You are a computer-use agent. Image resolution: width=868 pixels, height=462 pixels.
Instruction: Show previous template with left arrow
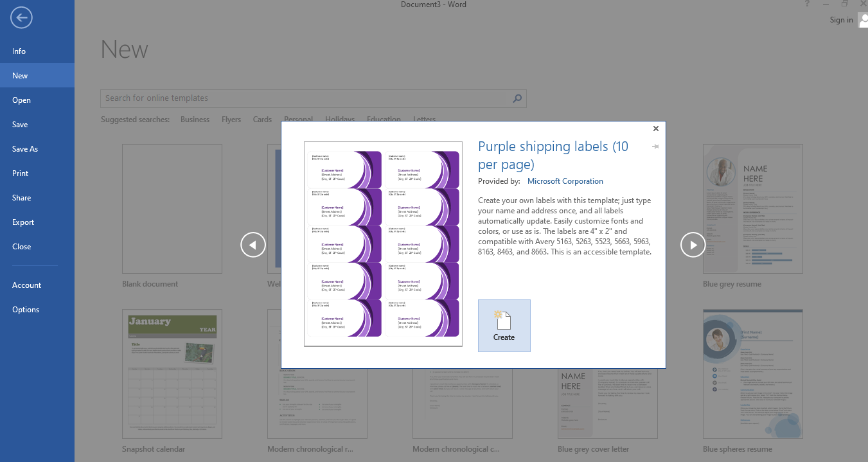click(253, 245)
